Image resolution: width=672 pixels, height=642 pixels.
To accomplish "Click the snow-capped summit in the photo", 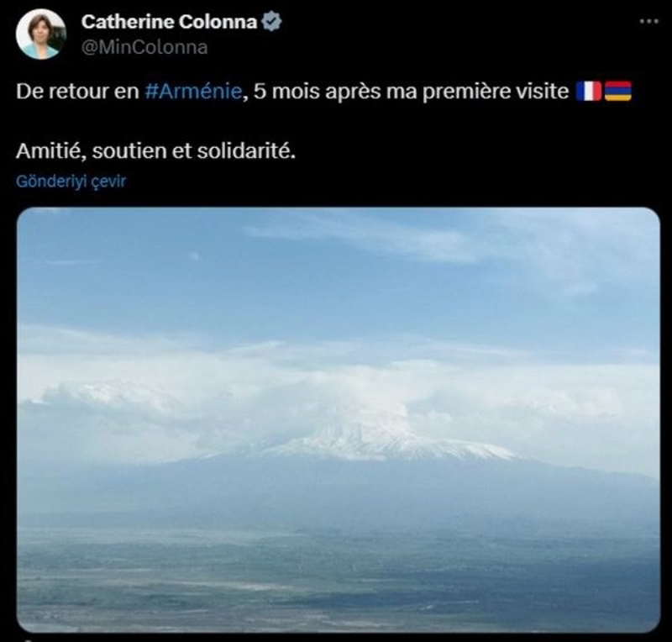I will click(377, 444).
